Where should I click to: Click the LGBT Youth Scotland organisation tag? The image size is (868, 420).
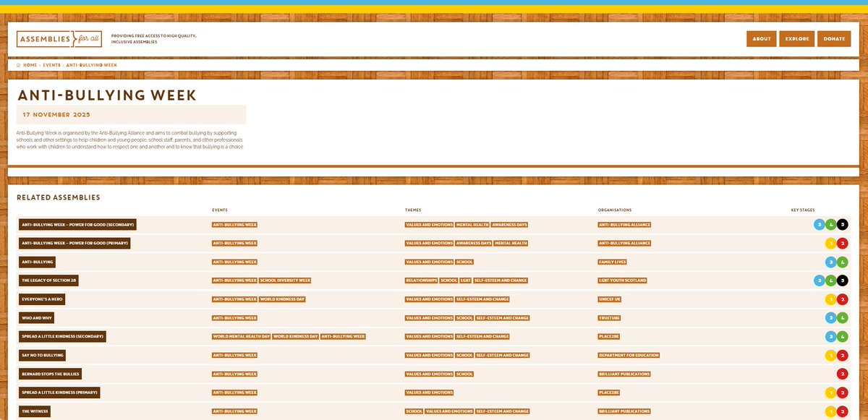(622, 280)
